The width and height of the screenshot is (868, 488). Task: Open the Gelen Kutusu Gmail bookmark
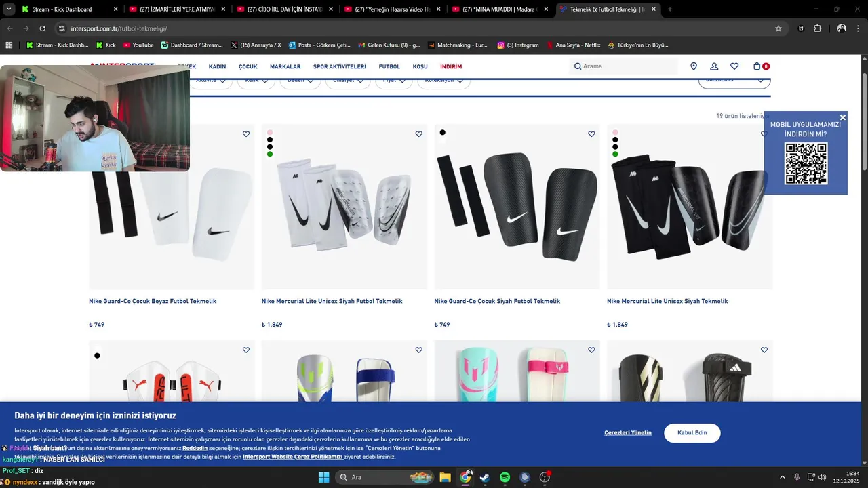pos(389,45)
